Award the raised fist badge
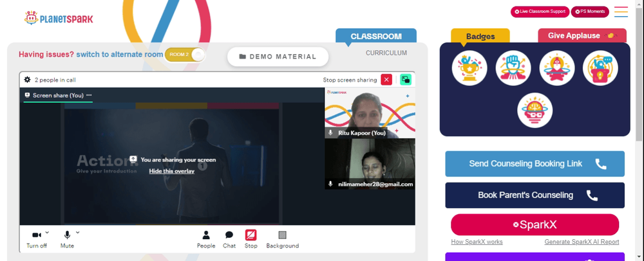644x261 pixels. coord(513,68)
